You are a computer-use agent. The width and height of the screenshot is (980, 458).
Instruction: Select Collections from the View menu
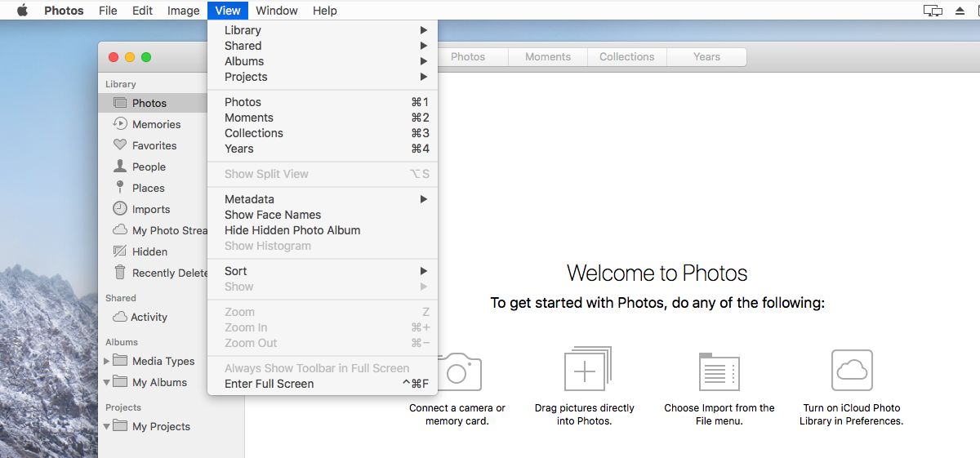coord(254,133)
